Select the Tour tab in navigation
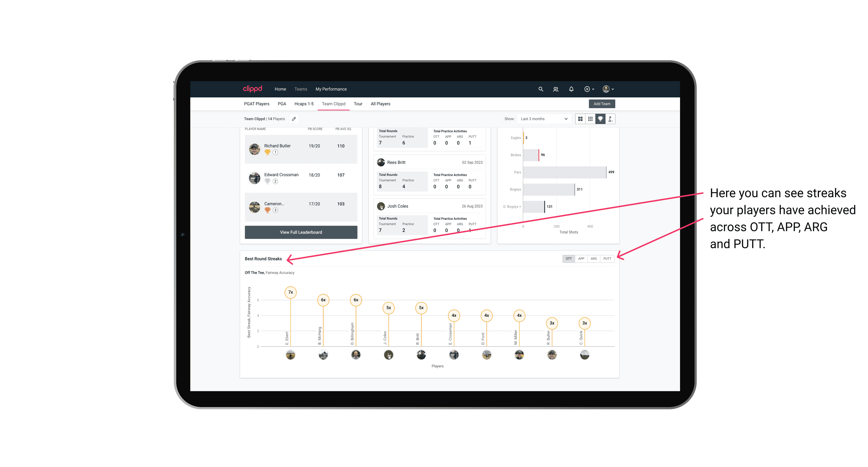868x467 pixels. (357, 104)
